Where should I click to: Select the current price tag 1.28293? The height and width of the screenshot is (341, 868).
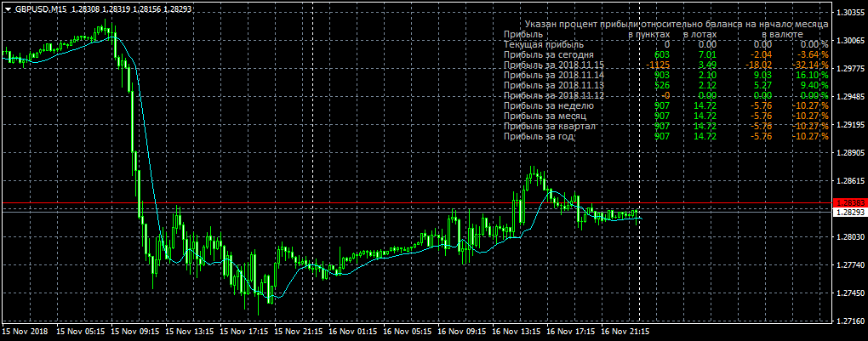[850, 213]
